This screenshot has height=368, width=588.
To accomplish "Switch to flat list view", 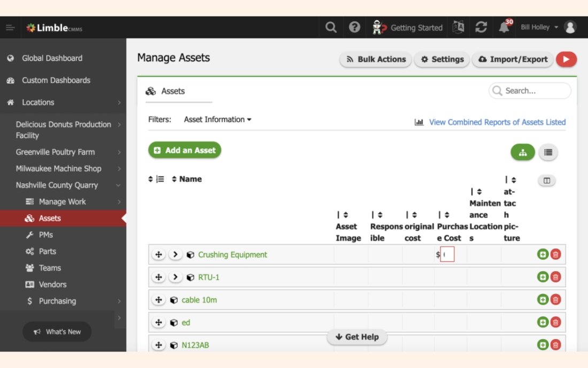I will coord(548,152).
